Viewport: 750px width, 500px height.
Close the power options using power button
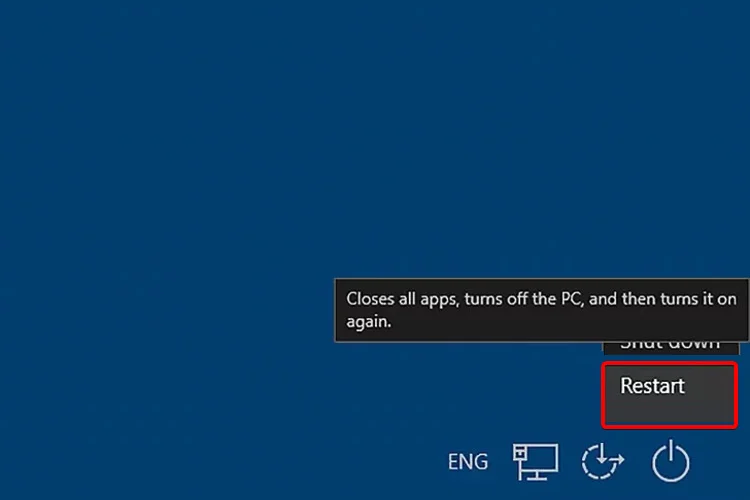671,461
